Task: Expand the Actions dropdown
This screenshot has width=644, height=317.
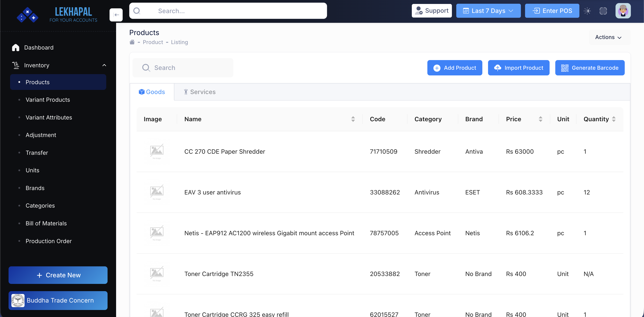Action: tap(608, 37)
